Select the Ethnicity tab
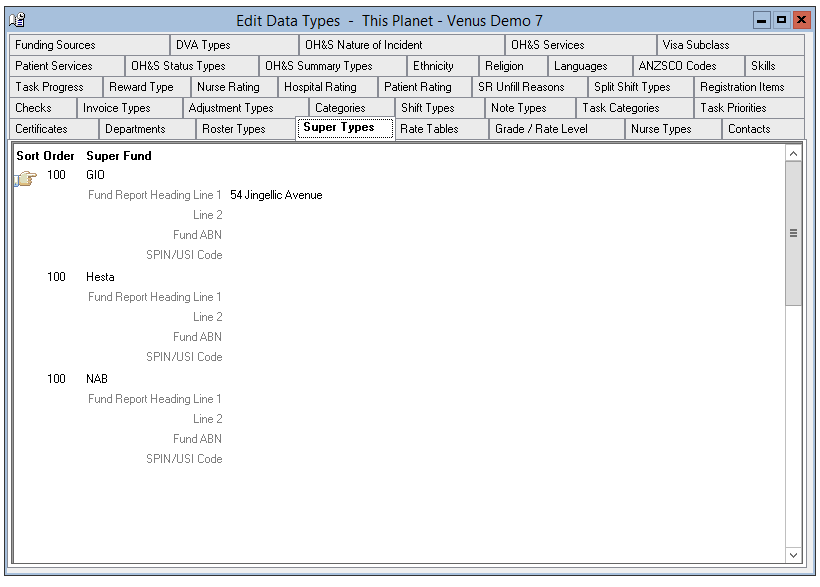The height and width of the screenshot is (587, 820). click(442, 66)
